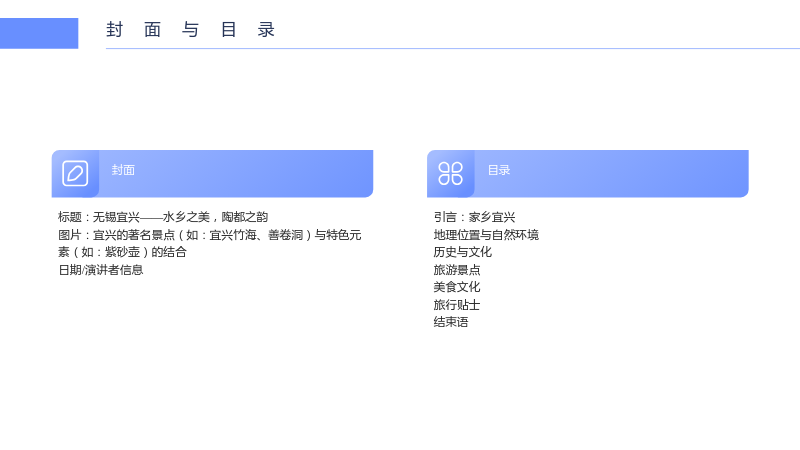The height and width of the screenshot is (450, 800).
Task: Select the 旅行贴士 contents item
Action: click(x=457, y=305)
